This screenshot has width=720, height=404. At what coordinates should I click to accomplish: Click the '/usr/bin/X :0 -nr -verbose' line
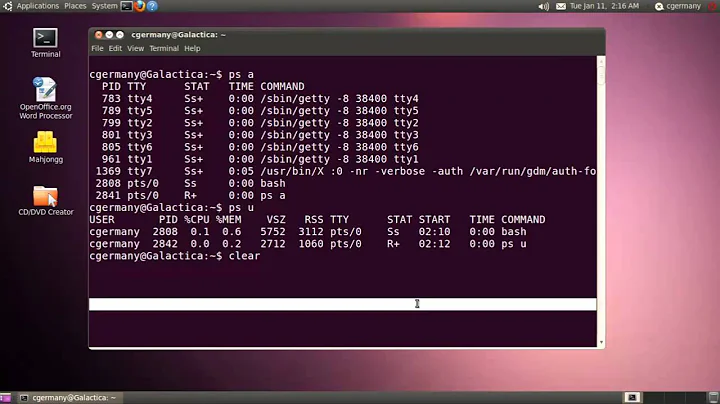click(x=343, y=171)
